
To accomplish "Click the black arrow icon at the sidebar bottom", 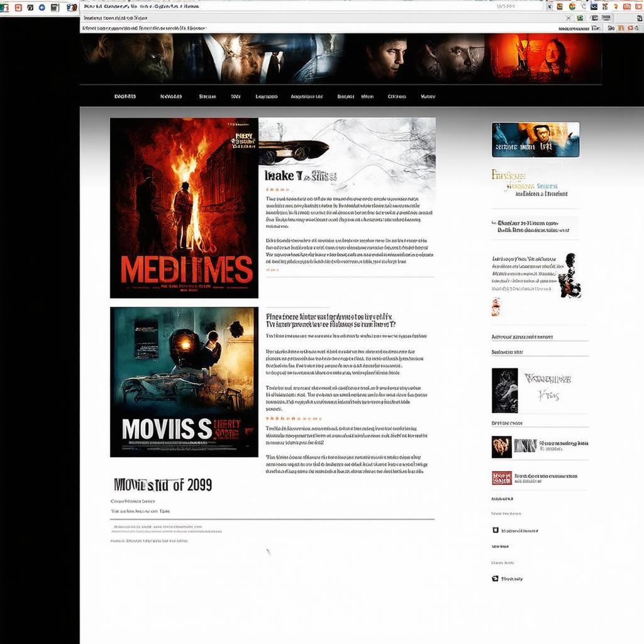I will (496, 579).
